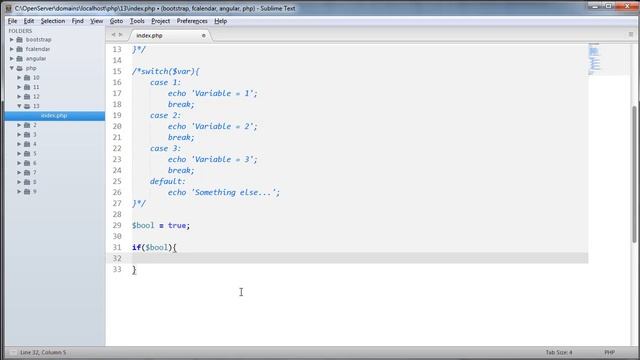Click the folder icon for 10
The height and width of the screenshot is (360, 640).
[27, 78]
